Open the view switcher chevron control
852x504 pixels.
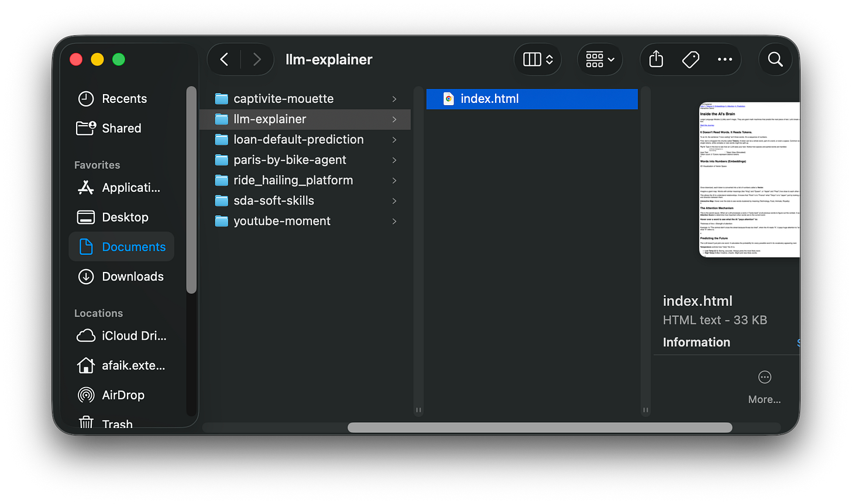pos(537,59)
